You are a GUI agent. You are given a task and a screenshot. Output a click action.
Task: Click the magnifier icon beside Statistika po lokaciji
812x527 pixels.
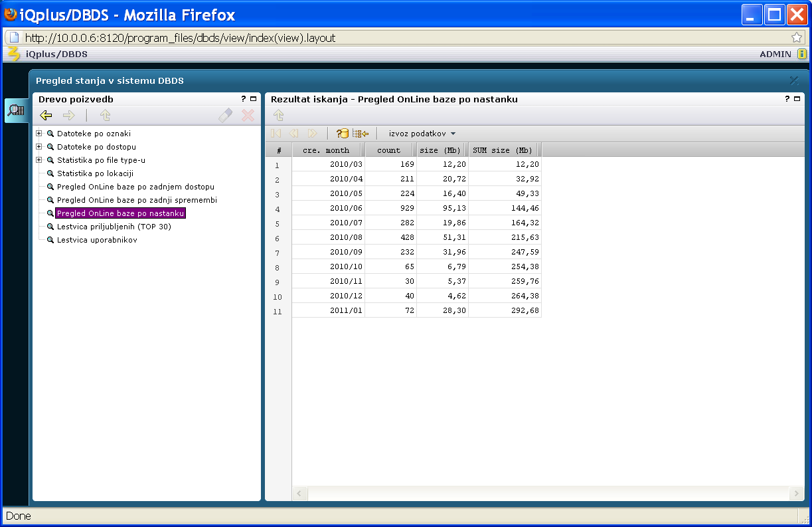click(50, 173)
